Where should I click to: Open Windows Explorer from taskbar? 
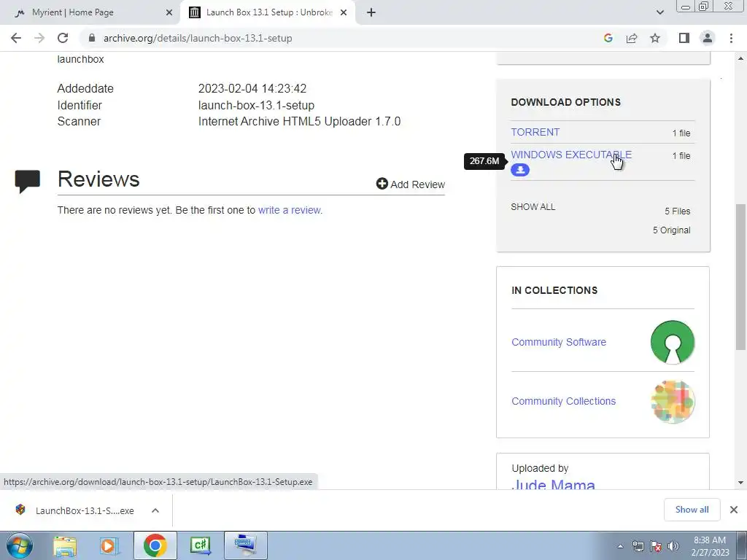[65, 545]
